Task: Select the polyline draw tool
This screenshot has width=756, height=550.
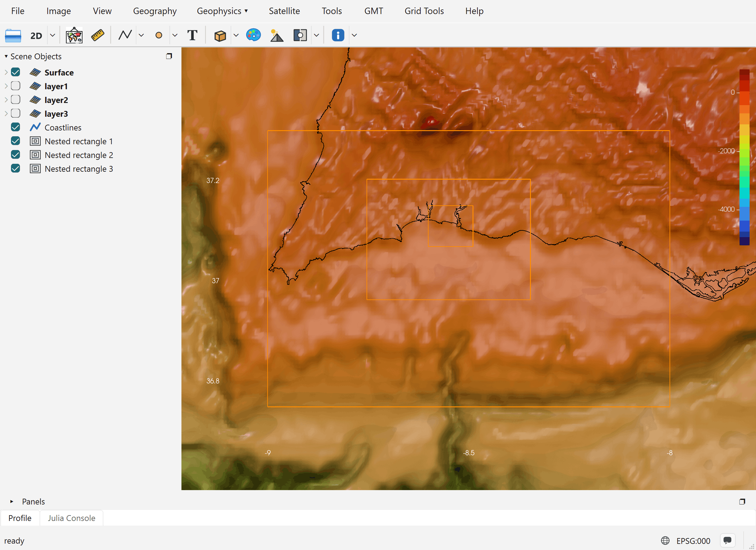Action: (x=125, y=35)
